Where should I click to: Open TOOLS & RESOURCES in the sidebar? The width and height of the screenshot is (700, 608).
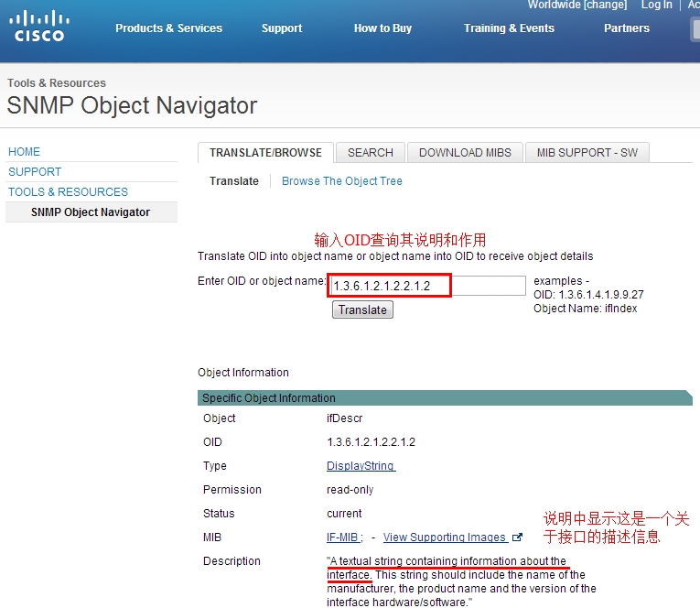point(68,192)
